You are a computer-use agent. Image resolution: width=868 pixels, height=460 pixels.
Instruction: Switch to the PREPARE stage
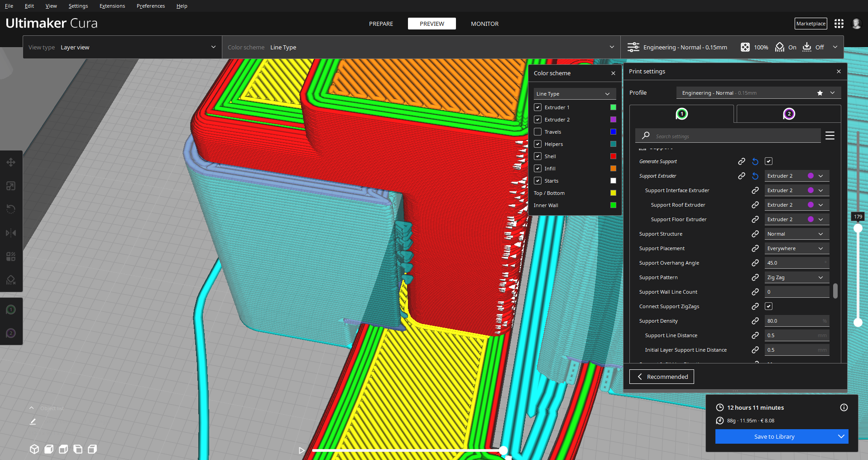381,24
